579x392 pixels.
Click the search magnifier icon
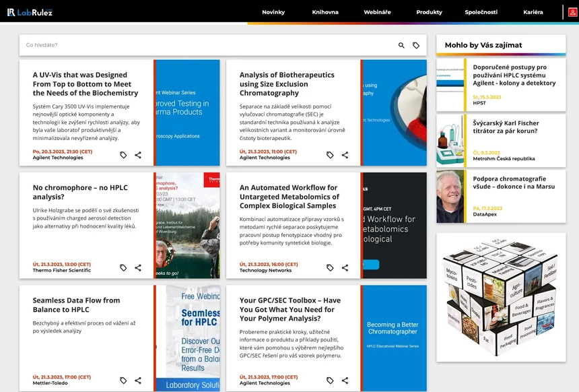(x=401, y=45)
